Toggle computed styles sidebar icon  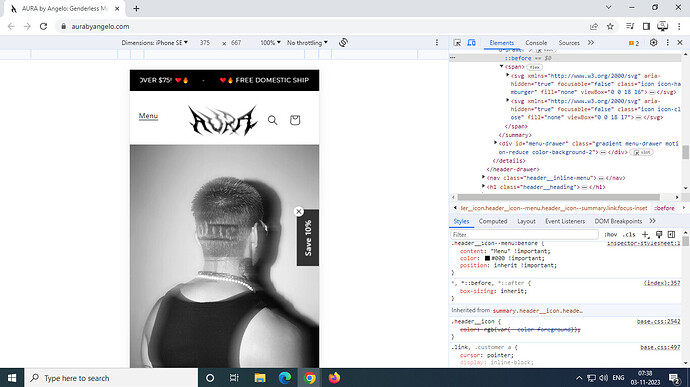tap(671, 235)
